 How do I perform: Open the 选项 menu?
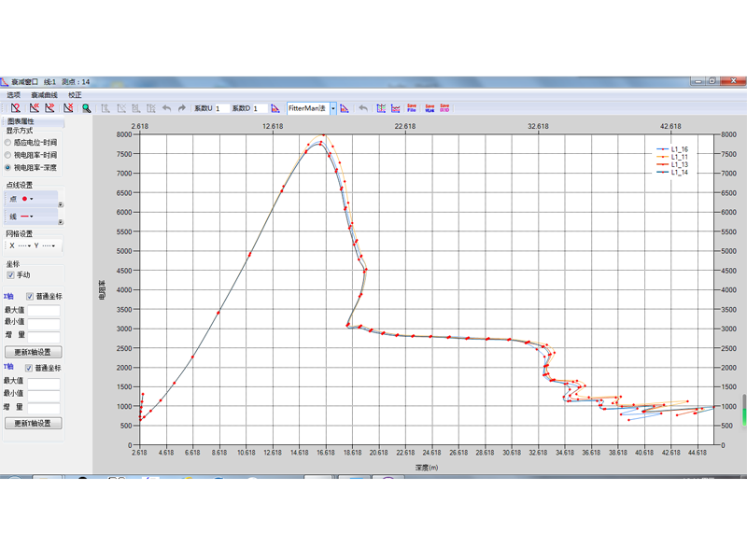[x=13, y=95]
